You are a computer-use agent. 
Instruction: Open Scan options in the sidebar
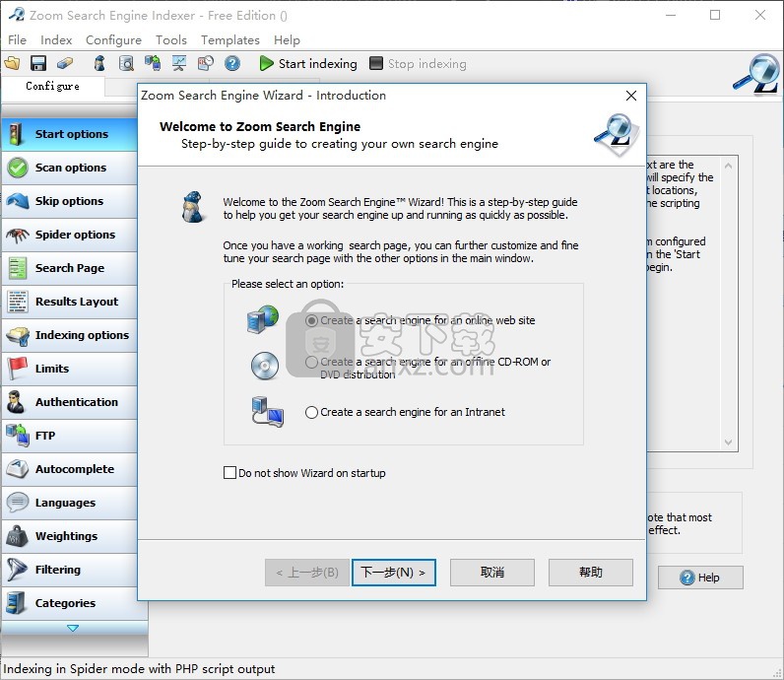click(70, 168)
